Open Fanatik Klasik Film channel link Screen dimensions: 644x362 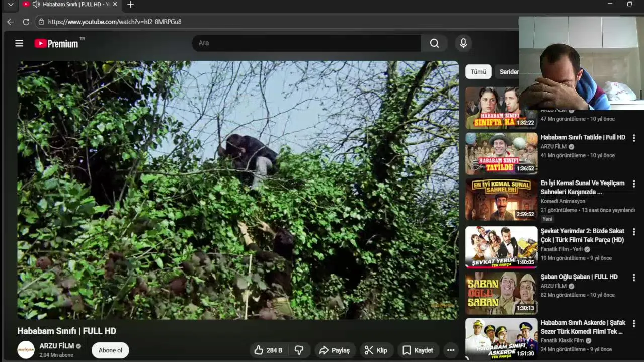coord(562,340)
